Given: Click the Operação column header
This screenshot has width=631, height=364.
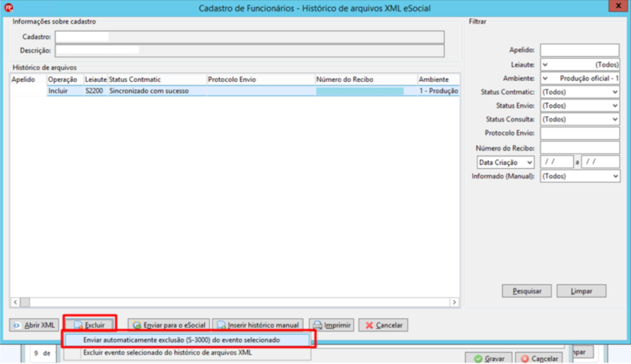Looking at the screenshot, I should [65, 79].
